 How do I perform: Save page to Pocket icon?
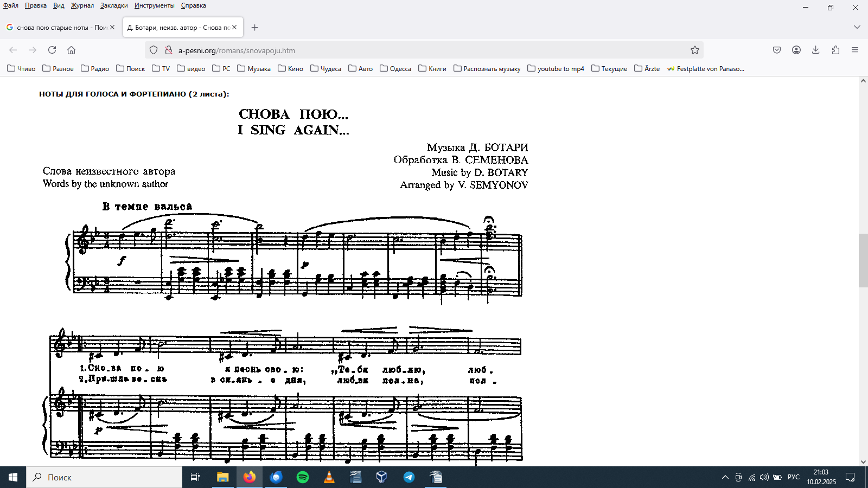point(777,50)
